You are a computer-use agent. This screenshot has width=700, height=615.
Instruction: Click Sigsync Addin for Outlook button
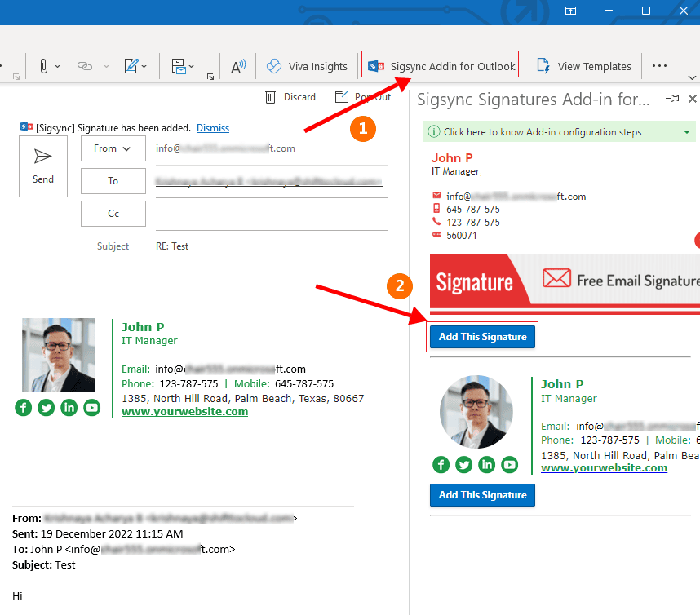(441, 66)
